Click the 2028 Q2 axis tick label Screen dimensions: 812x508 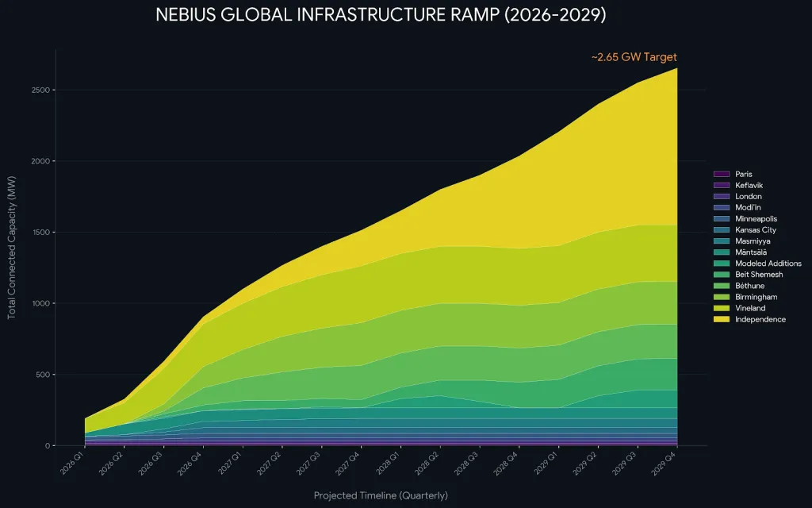pyautogui.click(x=427, y=463)
